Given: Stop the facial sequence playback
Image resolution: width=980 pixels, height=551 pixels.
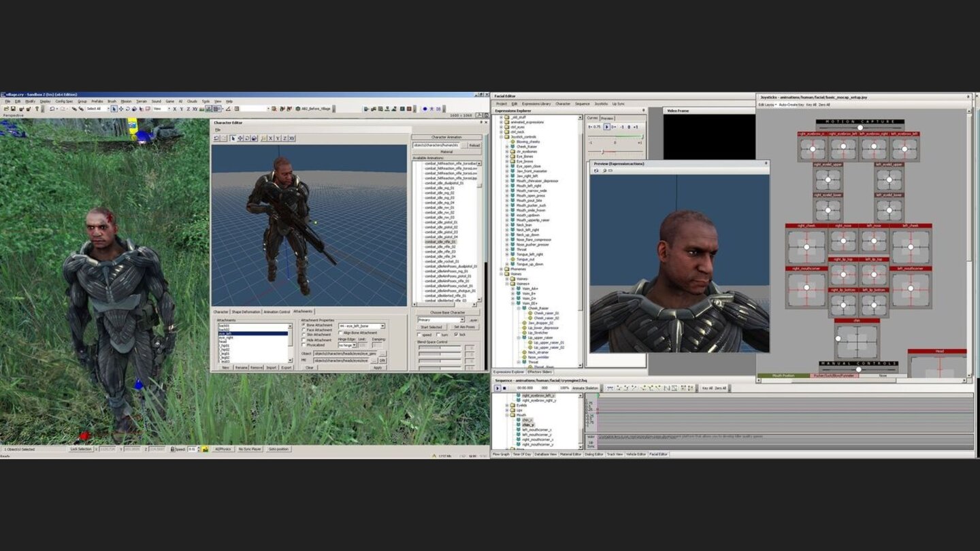Looking at the screenshot, I should [x=504, y=388].
